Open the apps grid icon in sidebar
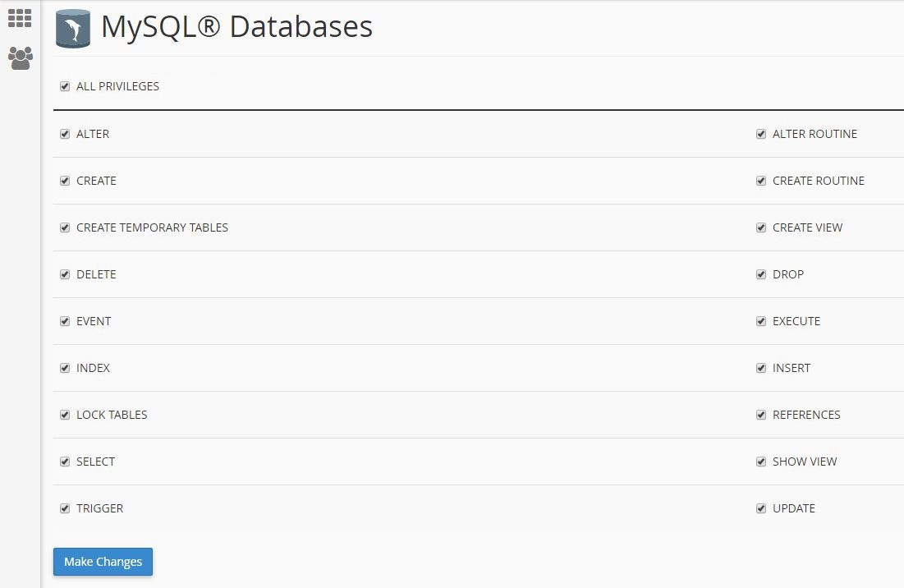Image resolution: width=904 pixels, height=588 pixels. 20,18
